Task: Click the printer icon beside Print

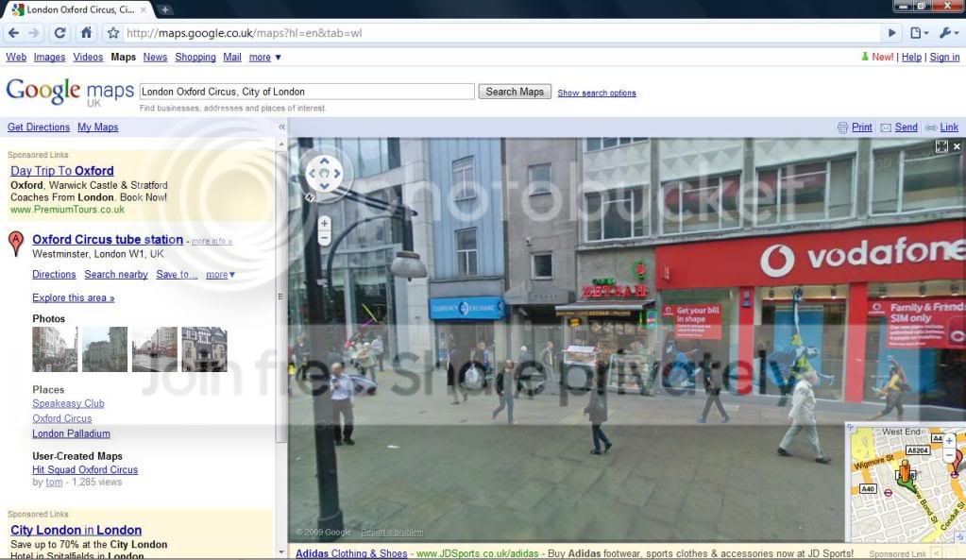Action: click(843, 127)
